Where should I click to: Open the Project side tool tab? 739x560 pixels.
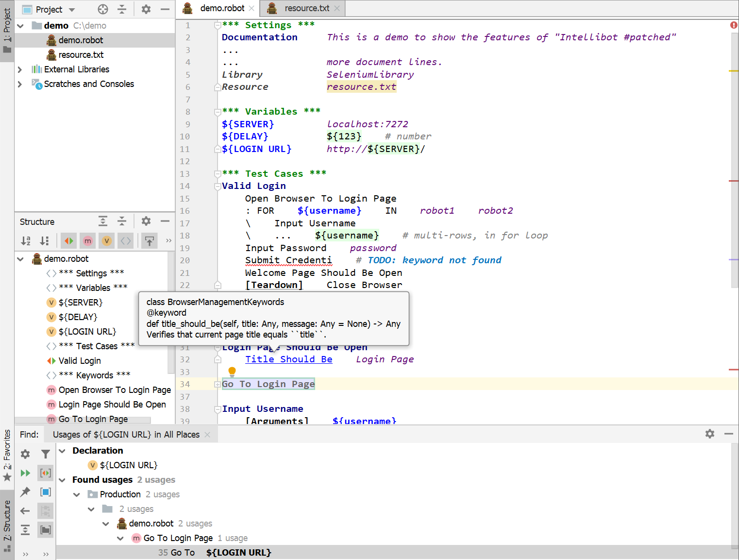7,31
